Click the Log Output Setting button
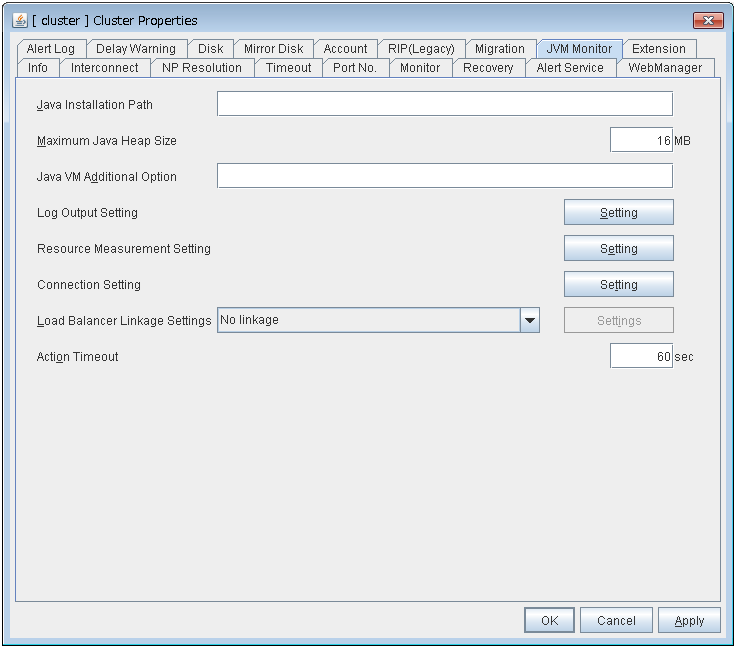Image resolution: width=736 pixels, height=648 pixels. tap(618, 212)
